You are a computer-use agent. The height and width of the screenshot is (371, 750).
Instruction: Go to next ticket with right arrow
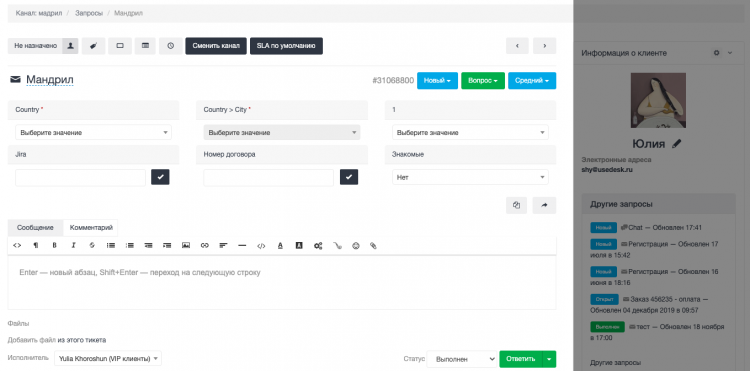pyautogui.click(x=545, y=46)
